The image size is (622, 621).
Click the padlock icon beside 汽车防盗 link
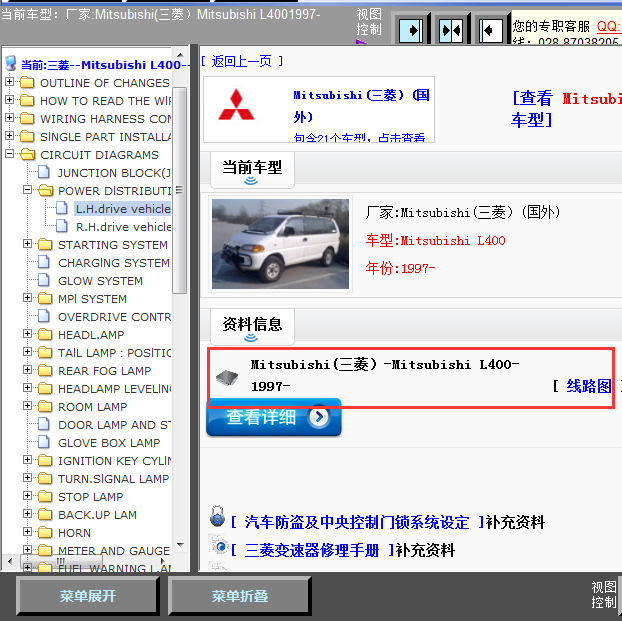(x=217, y=517)
